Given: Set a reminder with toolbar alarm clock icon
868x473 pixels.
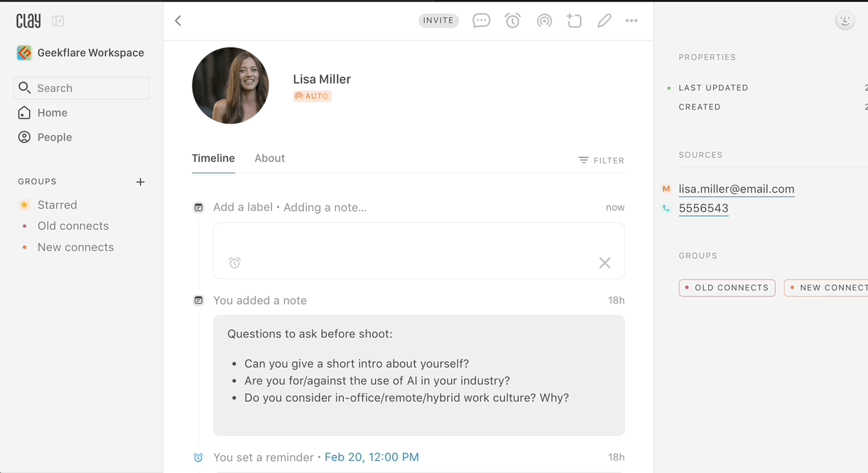Looking at the screenshot, I should [513, 21].
